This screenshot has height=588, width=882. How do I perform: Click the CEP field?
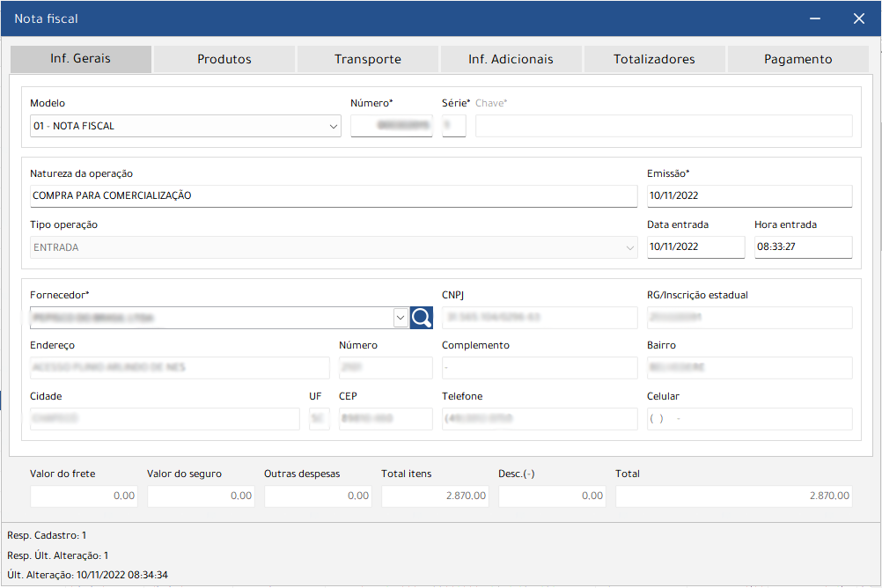386,419
